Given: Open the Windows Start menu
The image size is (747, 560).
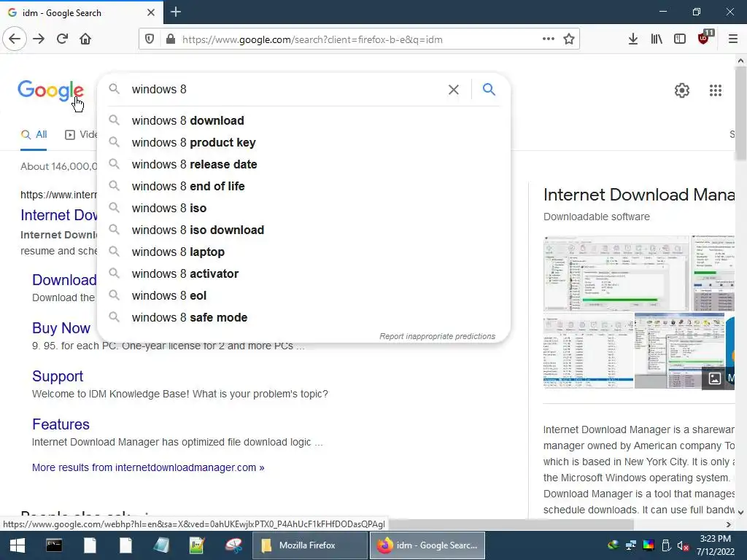Looking at the screenshot, I should click(x=18, y=545).
